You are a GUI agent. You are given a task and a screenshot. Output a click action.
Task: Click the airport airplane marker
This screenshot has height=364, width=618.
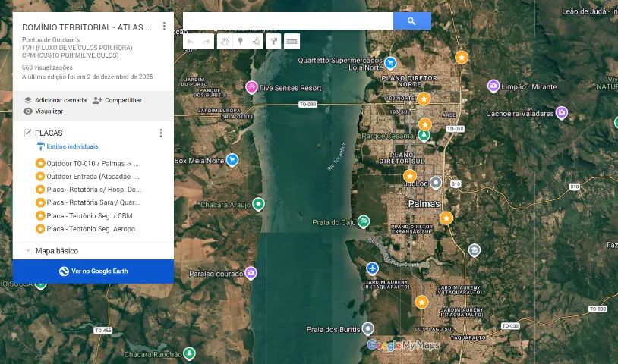(x=372, y=268)
